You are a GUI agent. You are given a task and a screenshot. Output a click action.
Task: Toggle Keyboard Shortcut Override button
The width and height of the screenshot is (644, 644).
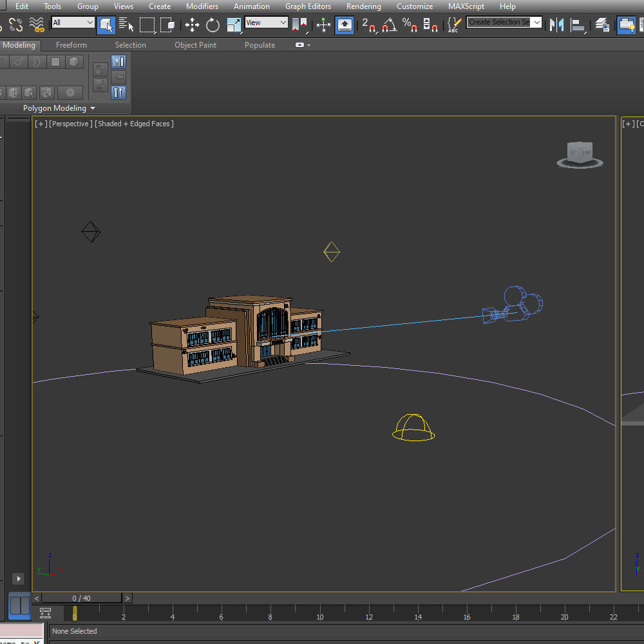[345, 25]
